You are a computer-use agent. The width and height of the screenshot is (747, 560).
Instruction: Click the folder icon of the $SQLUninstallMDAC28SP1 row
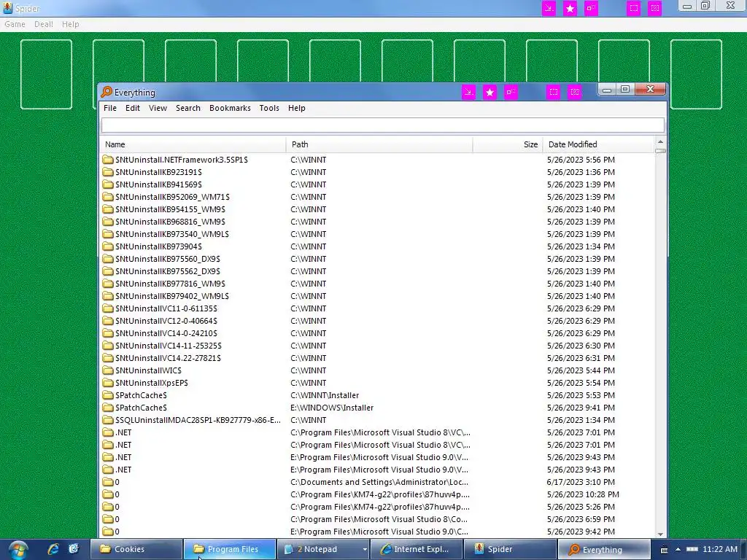tap(108, 419)
